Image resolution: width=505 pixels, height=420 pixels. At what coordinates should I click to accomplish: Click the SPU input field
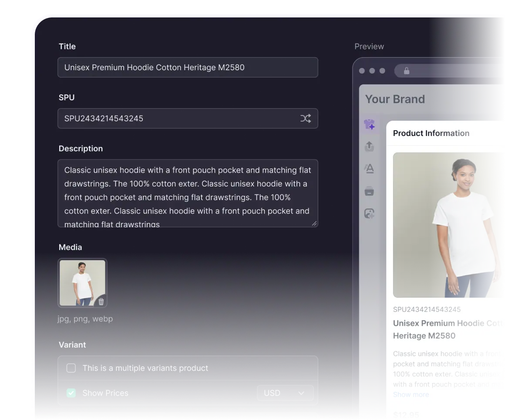tap(188, 119)
